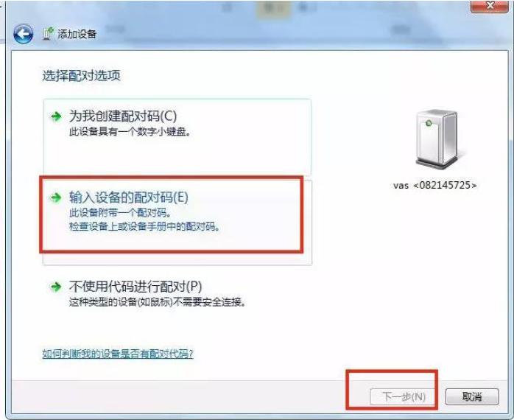Screen dimensions: 514x420
Task: Click the Add Device title bar icon
Action: pyautogui.click(x=48, y=34)
